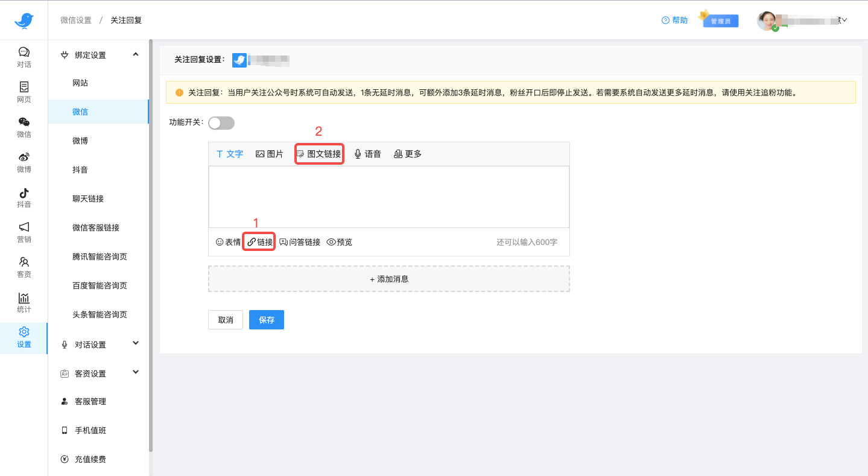868x476 pixels.
Task: Open the 帮助 (Help) link
Action: [x=674, y=19]
